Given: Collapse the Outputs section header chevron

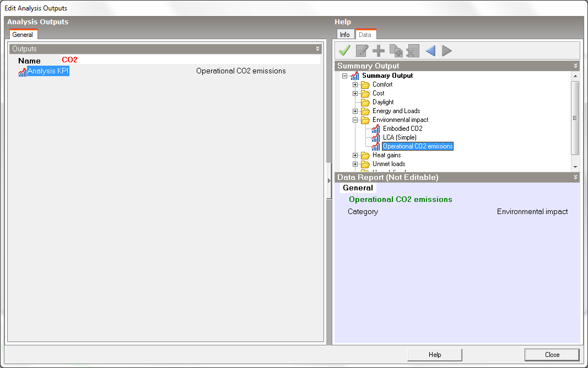Looking at the screenshot, I should 317,49.
